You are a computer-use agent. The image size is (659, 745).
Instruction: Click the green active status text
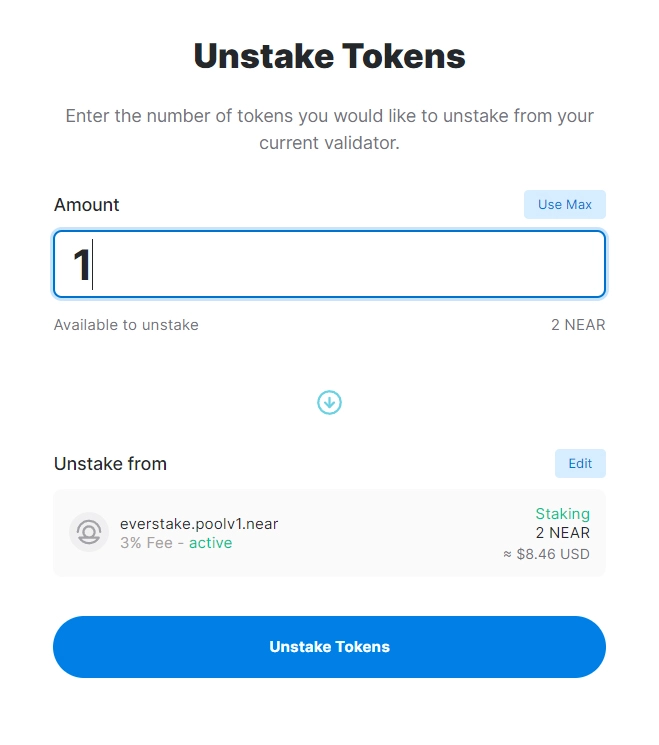point(210,543)
